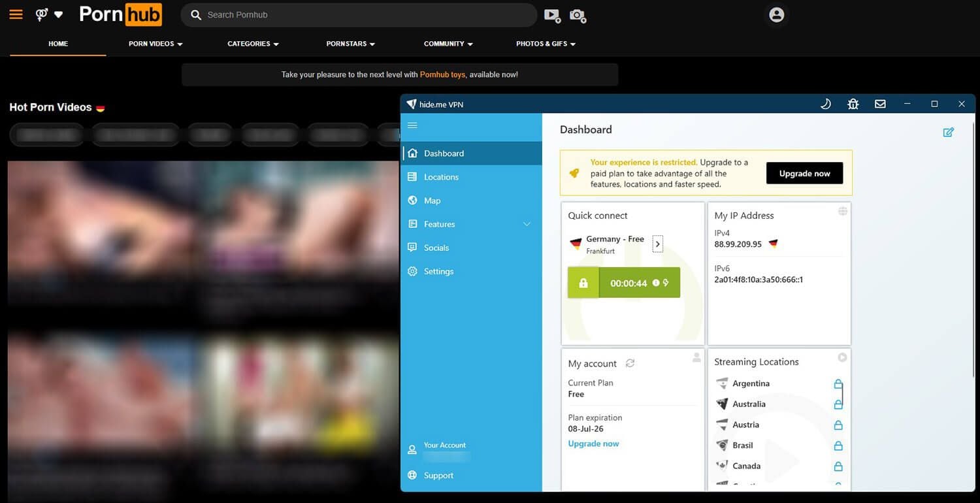Click the lock icon on the Canada row
Image resolution: width=980 pixels, height=503 pixels.
click(838, 466)
